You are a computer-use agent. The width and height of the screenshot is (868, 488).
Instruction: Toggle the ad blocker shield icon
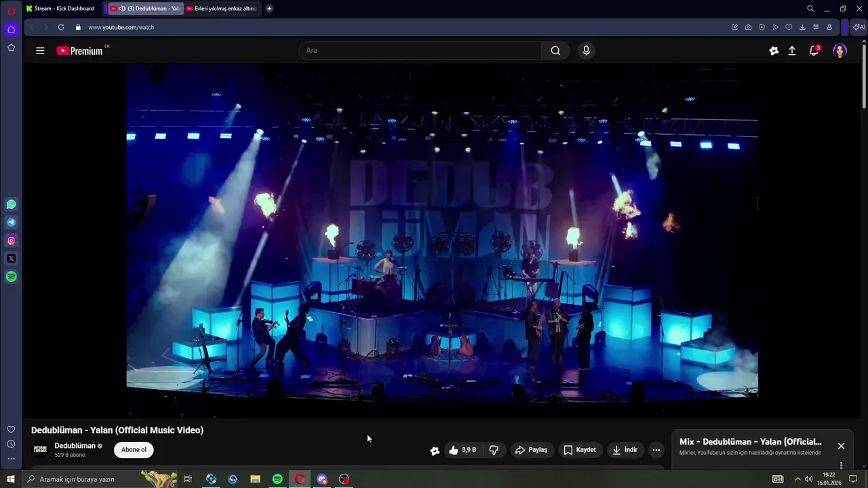pyautogui.click(x=762, y=27)
